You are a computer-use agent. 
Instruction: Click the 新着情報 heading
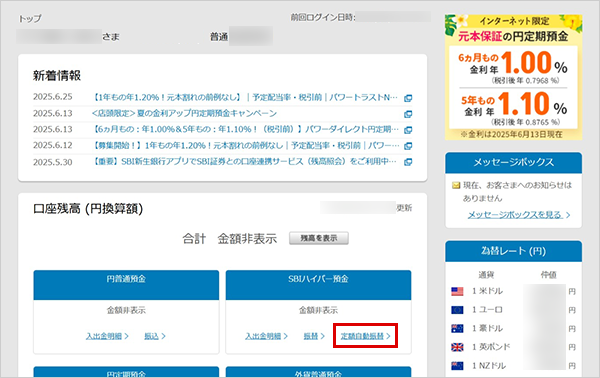coord(57,75)
